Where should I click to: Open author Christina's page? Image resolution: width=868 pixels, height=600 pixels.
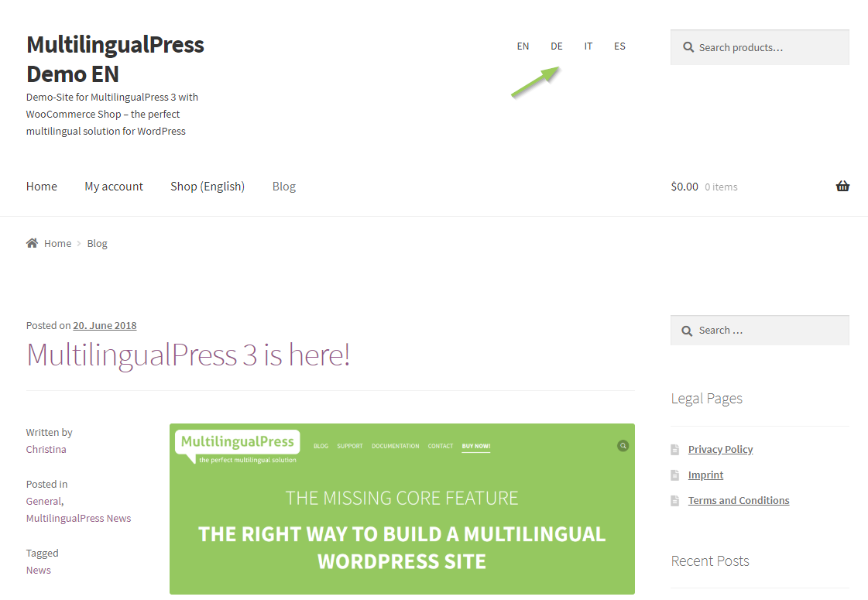pos(46,450)
